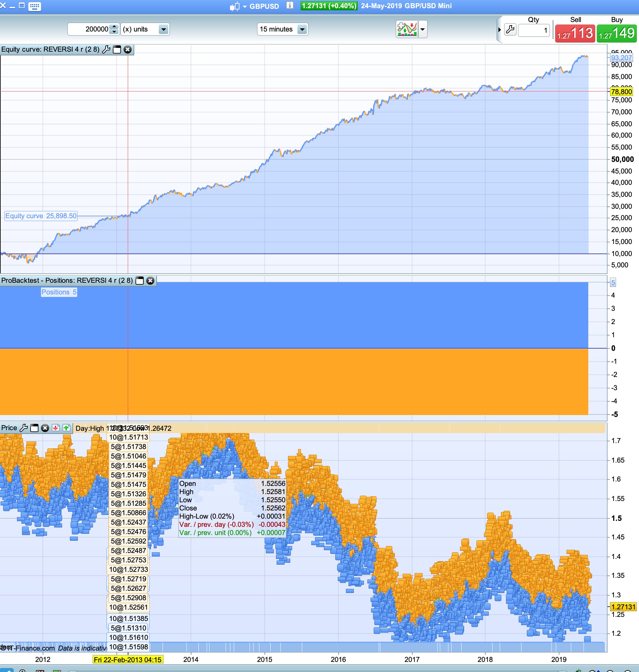This screenshot has width=639, height=672.
Task: Click the indicators and backtest chart icon
Action: pyautogui.click(x=407, y=29)
